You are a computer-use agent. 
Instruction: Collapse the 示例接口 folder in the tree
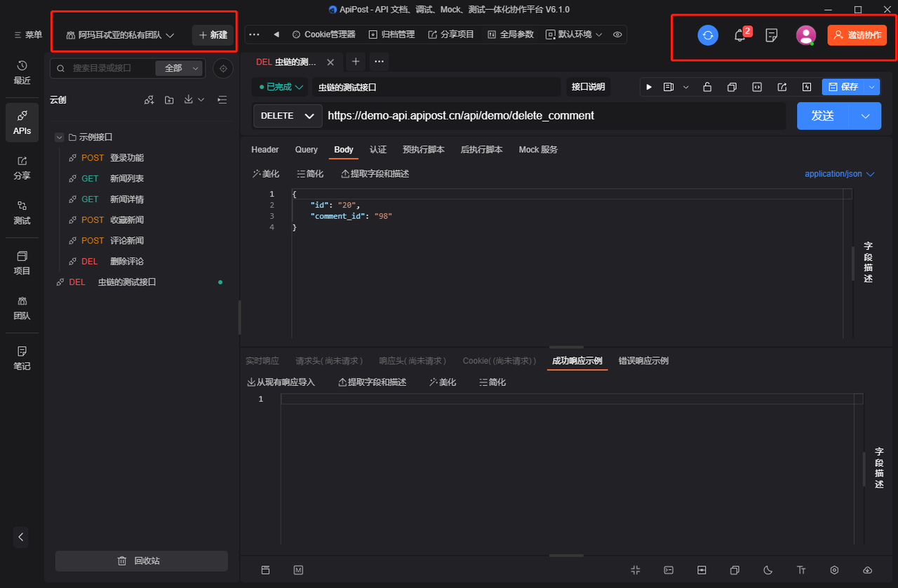click(60, 136)
